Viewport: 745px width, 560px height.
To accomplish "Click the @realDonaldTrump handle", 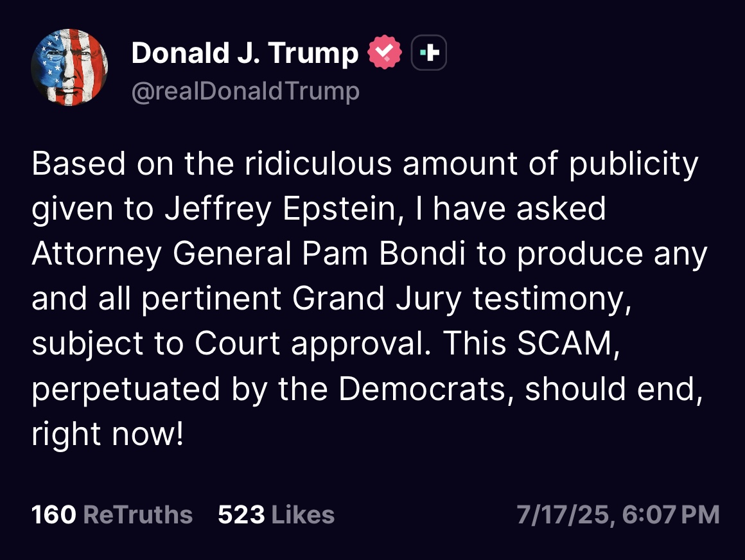I will [245, 91].
